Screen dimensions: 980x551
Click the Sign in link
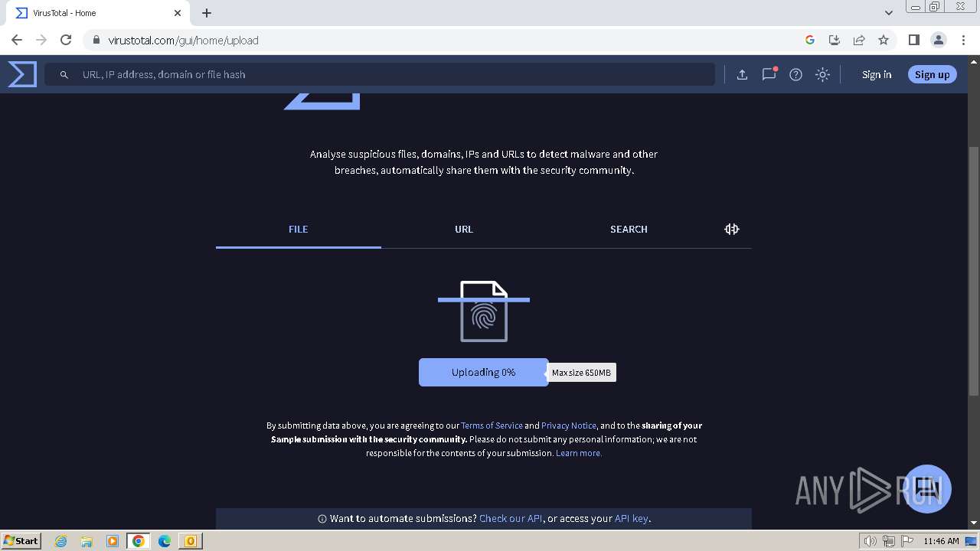[877, 74]
